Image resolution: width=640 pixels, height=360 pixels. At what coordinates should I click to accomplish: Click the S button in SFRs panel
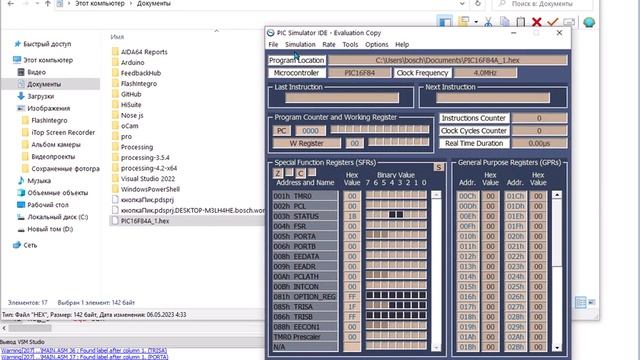tap(438, 167)
